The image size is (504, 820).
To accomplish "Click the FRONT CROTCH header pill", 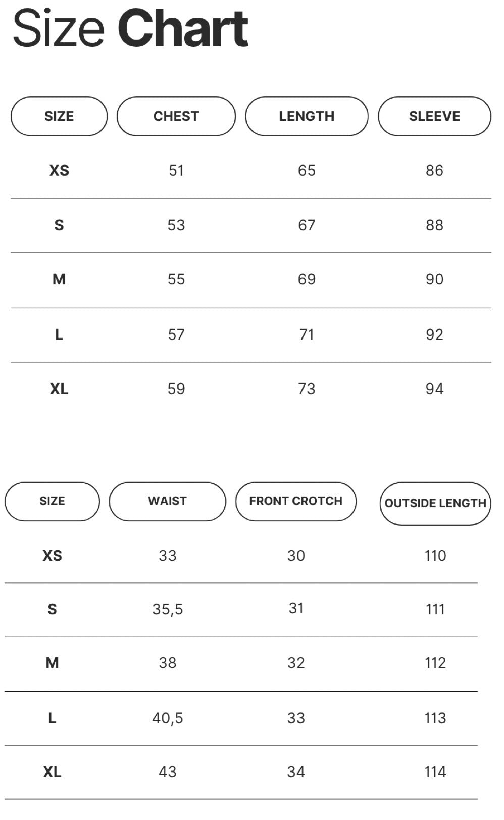I will tap(296, 501).
